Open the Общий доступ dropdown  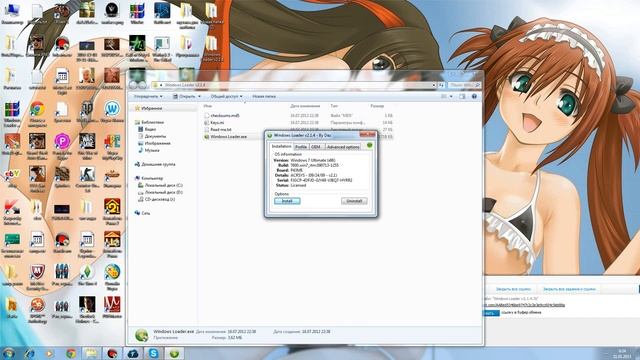point(226,96)
